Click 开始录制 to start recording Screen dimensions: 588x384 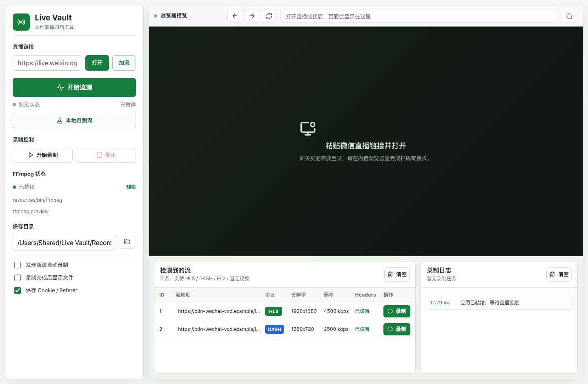click(x=42, y=155)
